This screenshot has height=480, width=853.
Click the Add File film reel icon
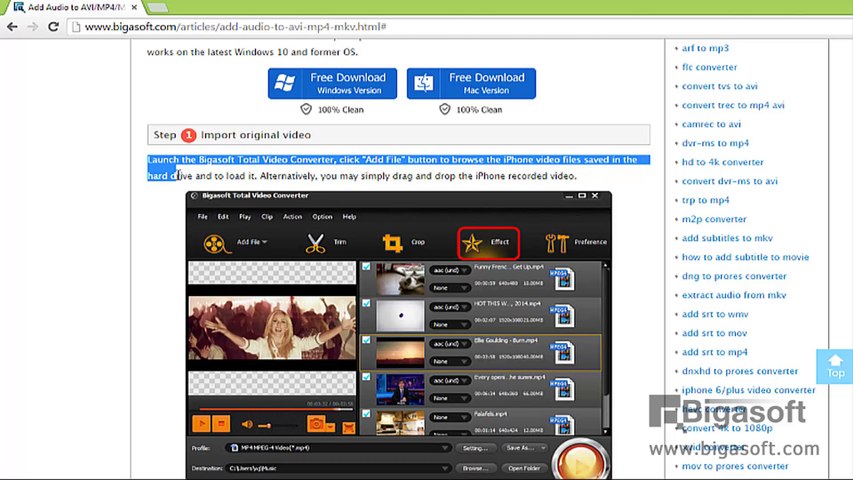tap(217, 243)
